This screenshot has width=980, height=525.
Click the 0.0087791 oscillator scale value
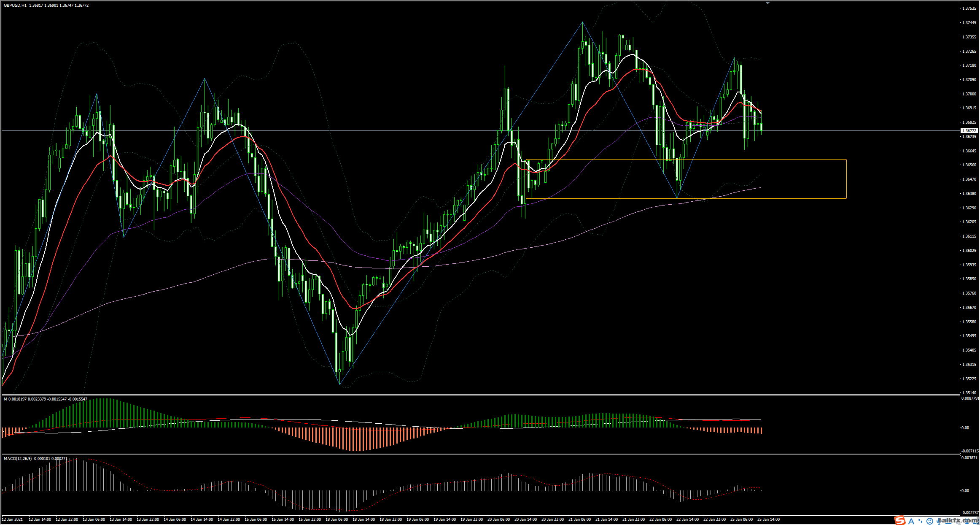969,398
